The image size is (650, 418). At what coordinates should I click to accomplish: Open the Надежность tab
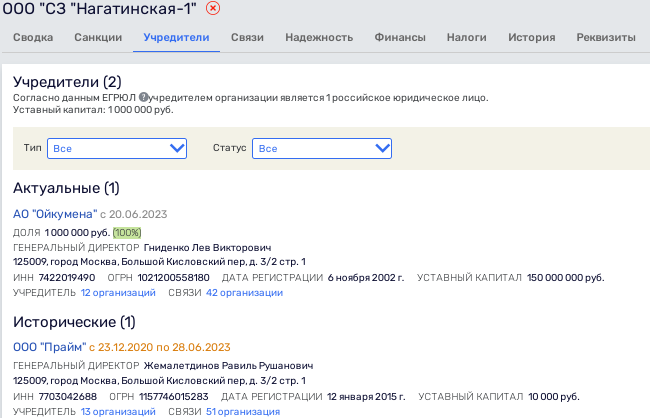coord(319,37)
